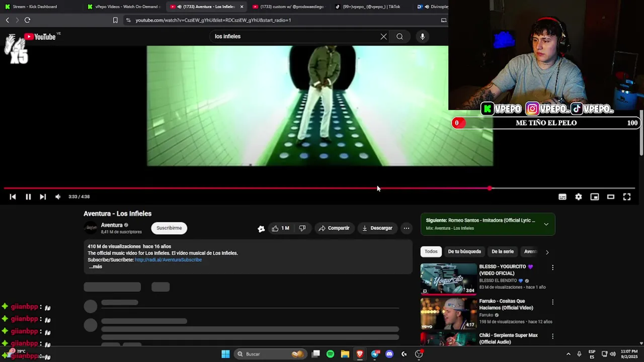The width and height of the screenshot is (644, 362).
Task: Reload the current page
Action: (27, 20)
